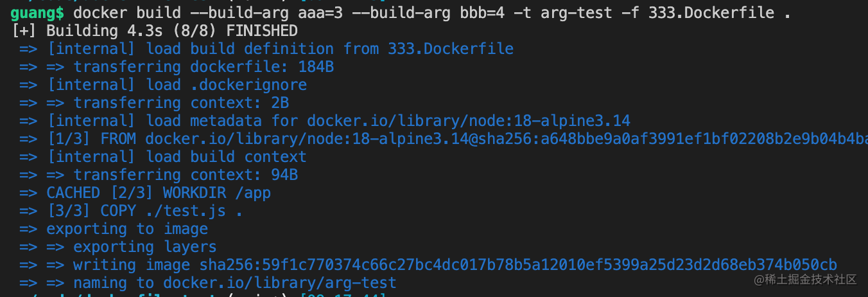
Task: Click the 'load metadata for docker.io' line
Action: tap(325, 121)
